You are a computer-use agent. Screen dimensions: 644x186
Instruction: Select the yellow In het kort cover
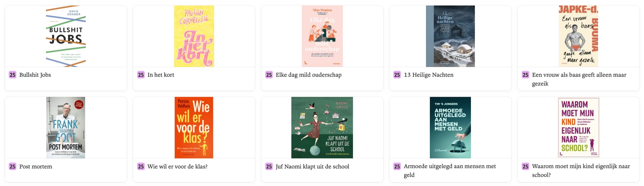point(194,36)
